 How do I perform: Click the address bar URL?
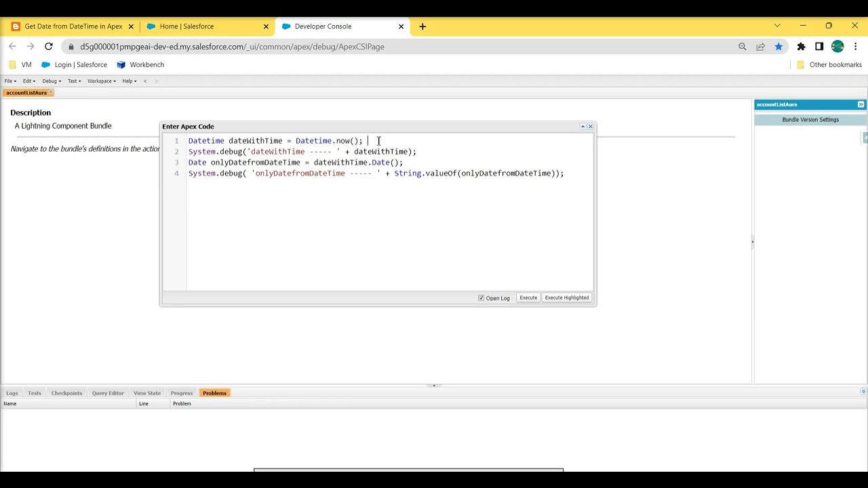tap(232, 47)
